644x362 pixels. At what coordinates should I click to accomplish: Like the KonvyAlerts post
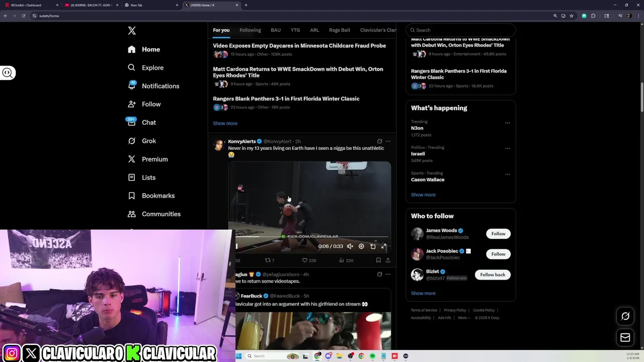(309, 260)
